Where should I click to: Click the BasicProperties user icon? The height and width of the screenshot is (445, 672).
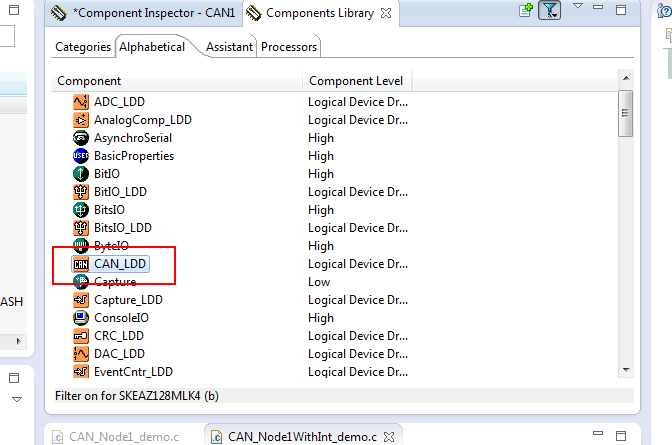coord(81,156)
